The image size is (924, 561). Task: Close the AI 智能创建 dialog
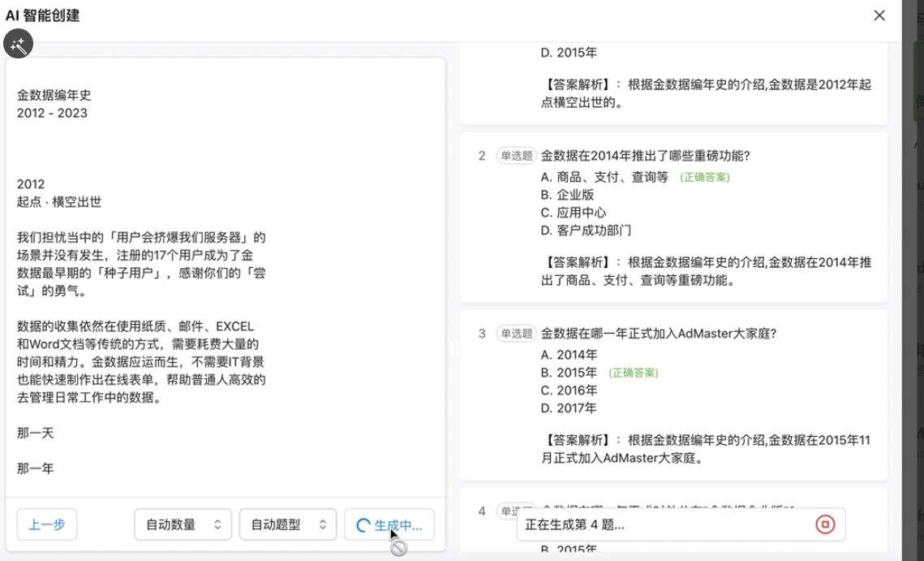(x=879, y=15)
